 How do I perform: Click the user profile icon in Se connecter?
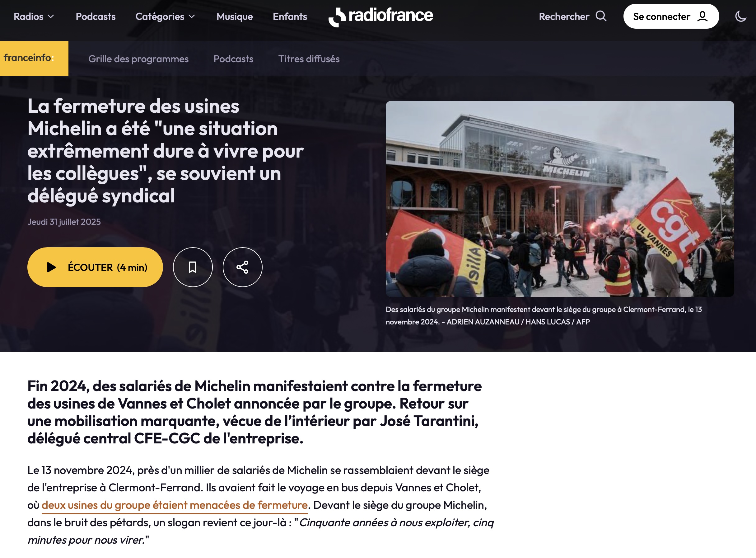[x=702, y=16]
